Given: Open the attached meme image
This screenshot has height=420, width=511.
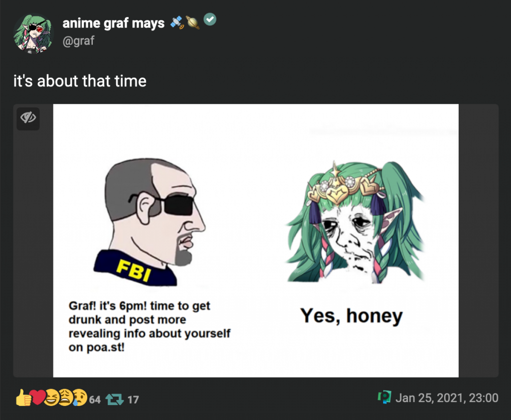Looking at the screenshot, I should point(256,241).
